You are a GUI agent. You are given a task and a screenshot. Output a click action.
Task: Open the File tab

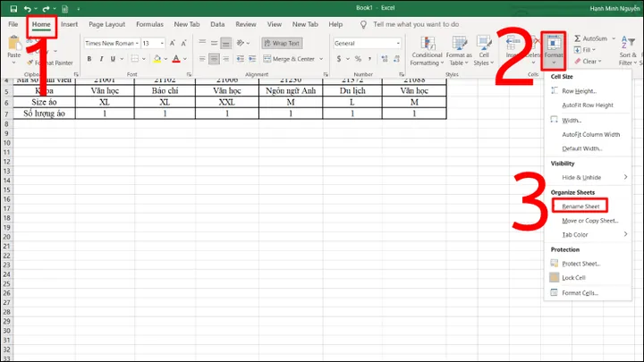tap(13, 24)
